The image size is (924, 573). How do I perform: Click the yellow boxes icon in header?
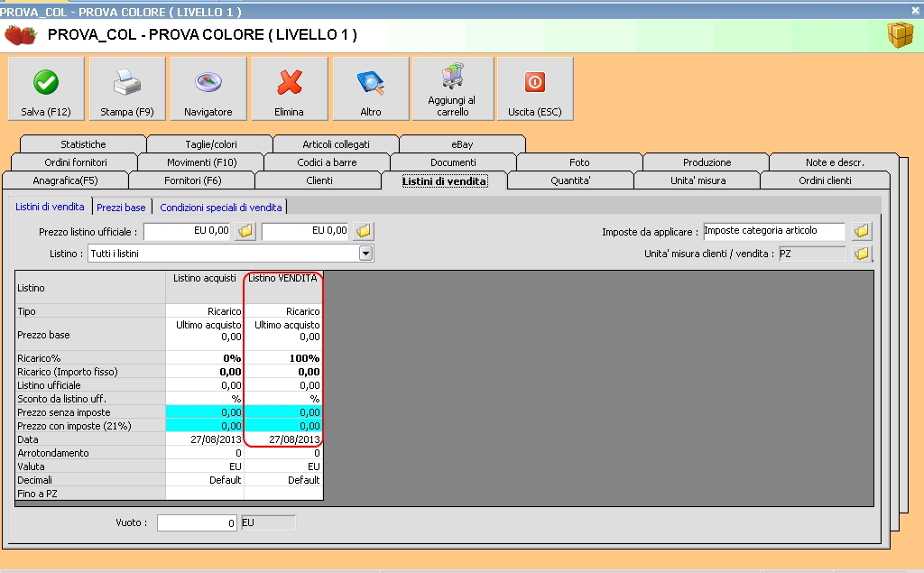(900, 35)
